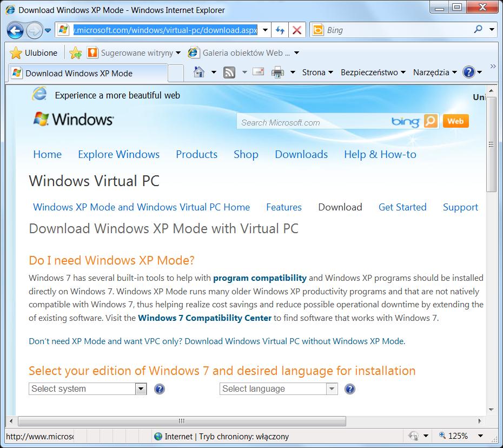Open the search provider options dropdown
The width and height of the screenshot is (503, 448).
(492, 30)
